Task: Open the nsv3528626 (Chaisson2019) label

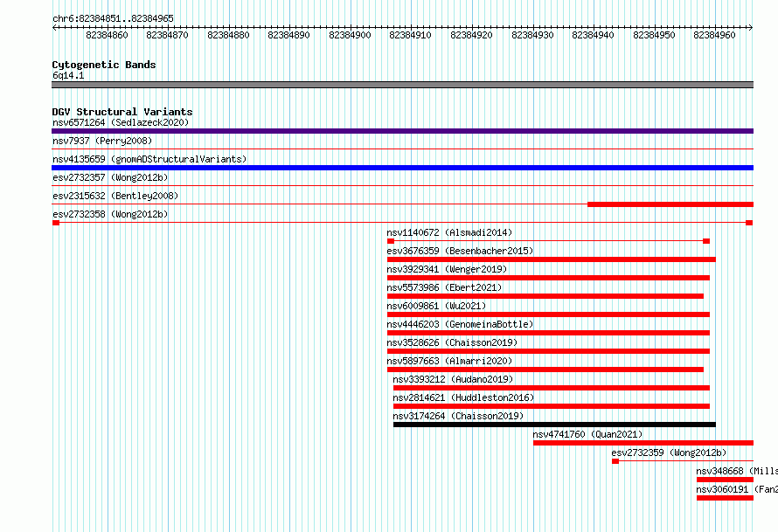Action: pos(452,342)
